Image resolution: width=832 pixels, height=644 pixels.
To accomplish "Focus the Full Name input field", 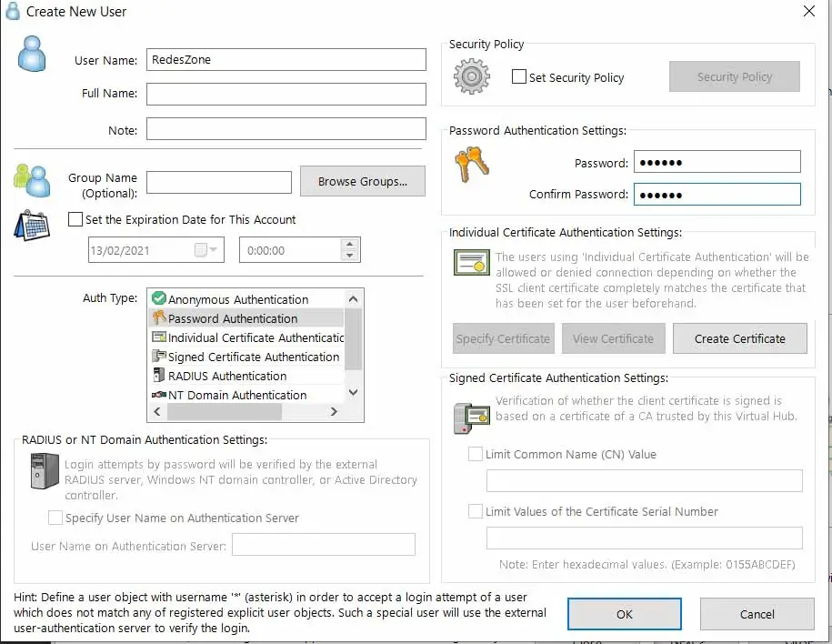I will (x=286, y=94).
